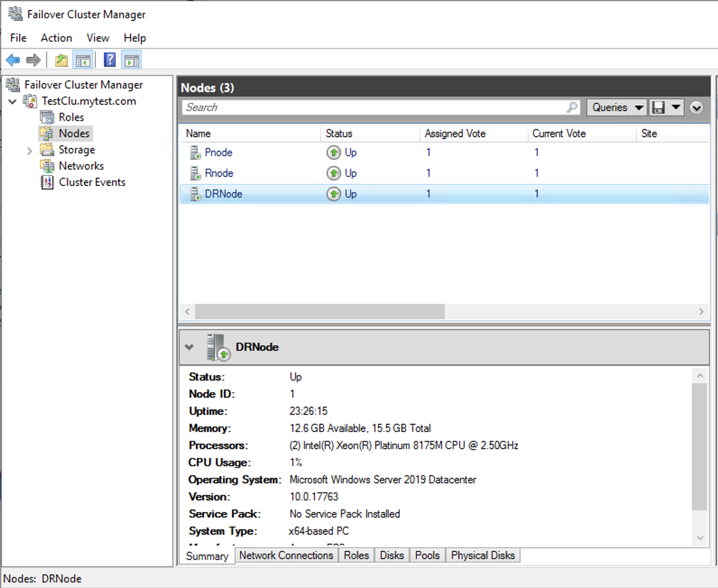Toggle the Show/Hide Console Tree icon
The height and width of the screenshot is (588, 718).
pyautogui.click(x=83, y=60)
